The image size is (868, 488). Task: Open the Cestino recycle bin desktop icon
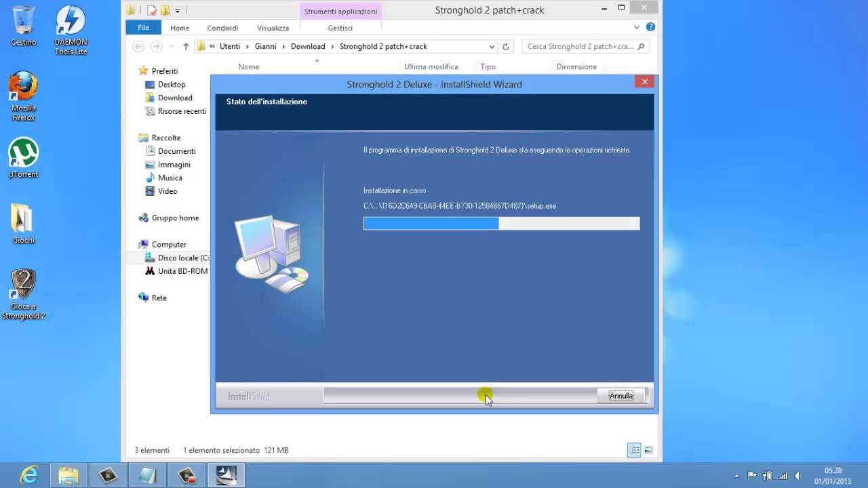(23, 26)
